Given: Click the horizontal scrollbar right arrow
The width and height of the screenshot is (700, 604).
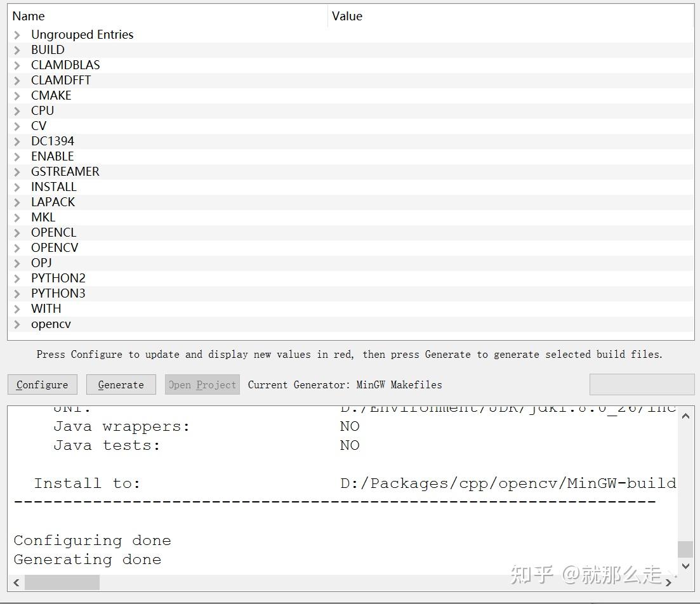Looking at the screenshot, I should point(670,582).
